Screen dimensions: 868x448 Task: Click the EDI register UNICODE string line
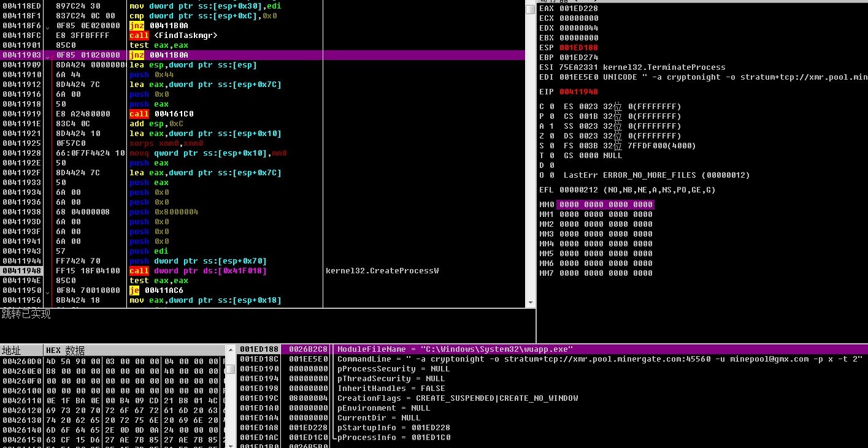coord(704,77)
